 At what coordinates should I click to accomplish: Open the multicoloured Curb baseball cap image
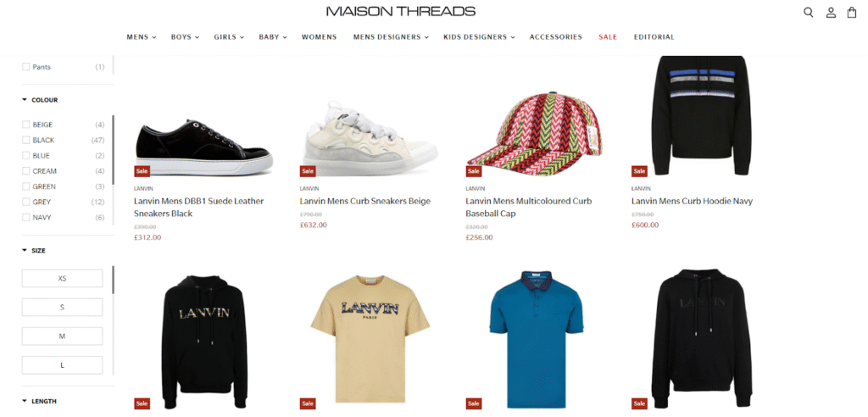535,129
